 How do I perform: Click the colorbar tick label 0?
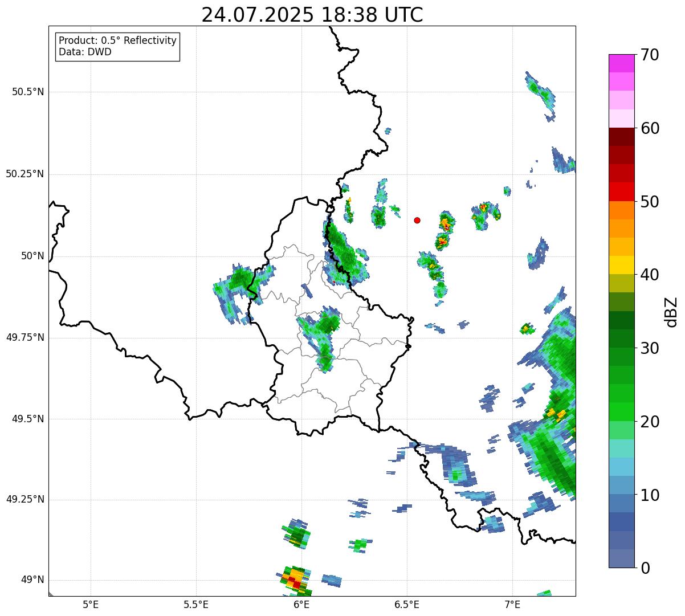645,568
